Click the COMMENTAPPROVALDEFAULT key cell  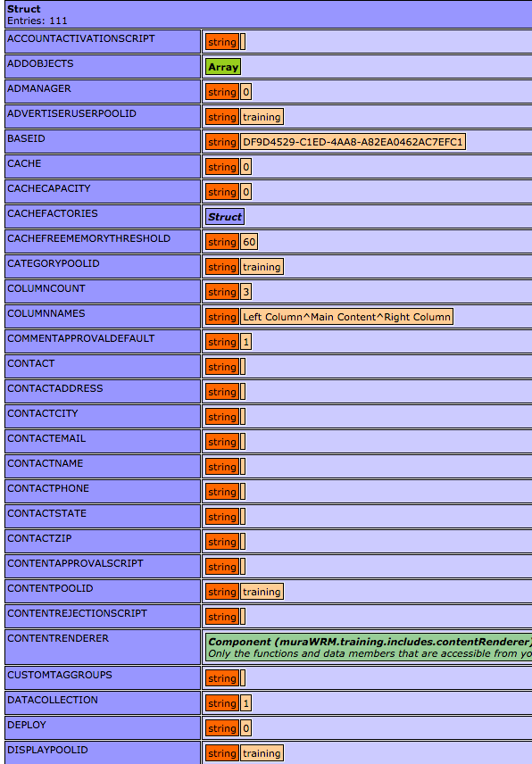(103, 341)
